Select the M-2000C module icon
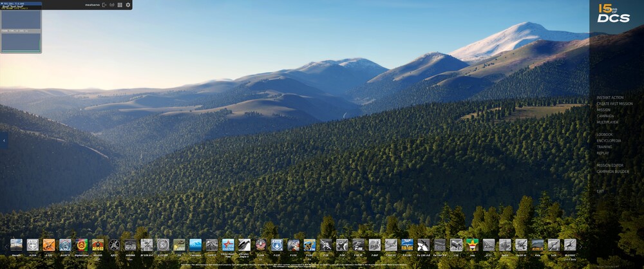Screen dimensions: 644x269 coord(570,245)
